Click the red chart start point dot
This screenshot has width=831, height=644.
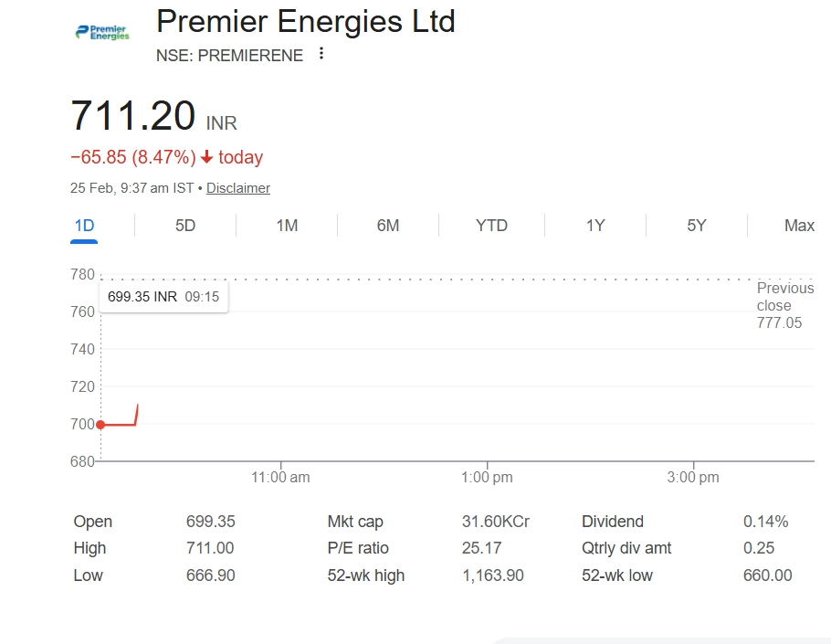pyautogui.click(x=100, y=424)
